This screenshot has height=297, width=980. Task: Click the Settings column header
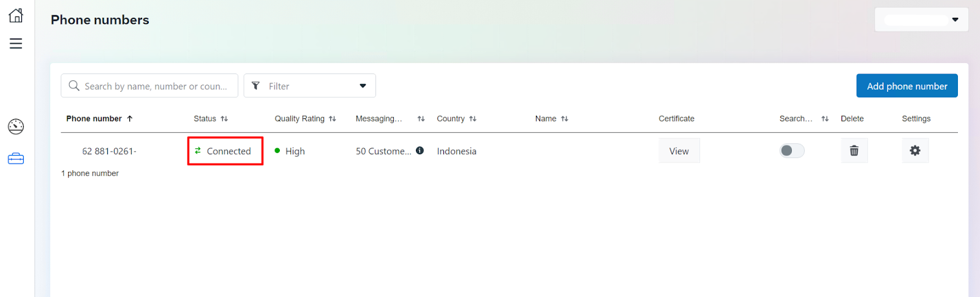[x=916, y=119]
